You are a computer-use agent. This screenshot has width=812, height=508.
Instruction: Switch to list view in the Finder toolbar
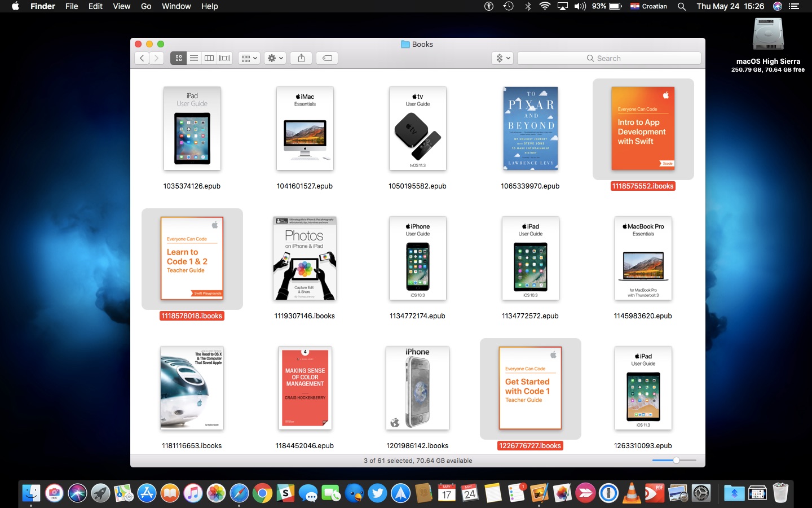193,58
